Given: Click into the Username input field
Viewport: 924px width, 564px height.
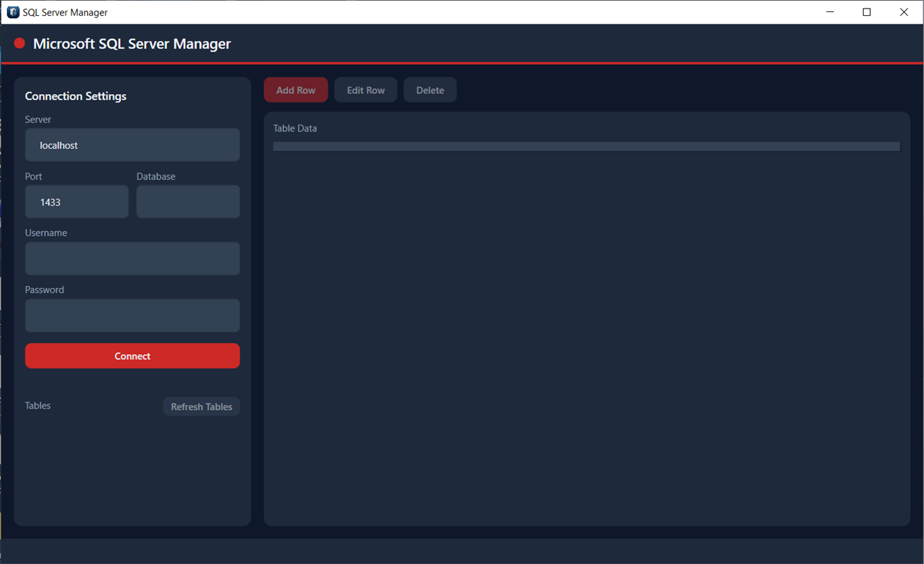Looking at the screenshot, I should click(133, 259).
